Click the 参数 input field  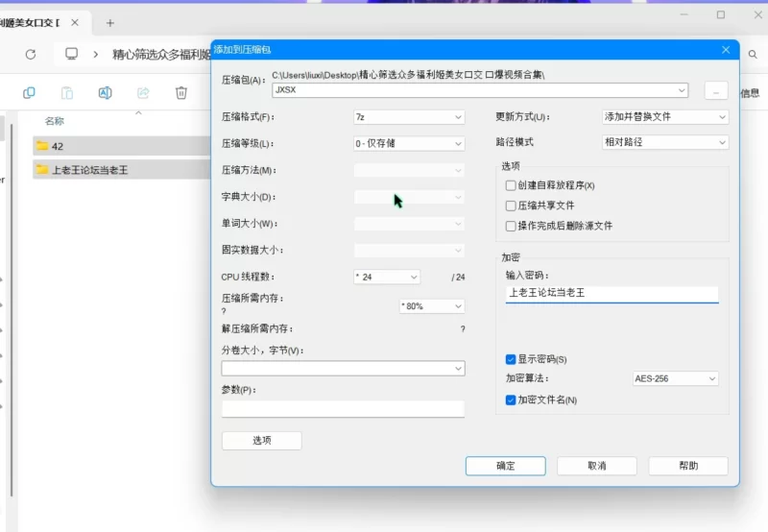click(x=343, y=409)
